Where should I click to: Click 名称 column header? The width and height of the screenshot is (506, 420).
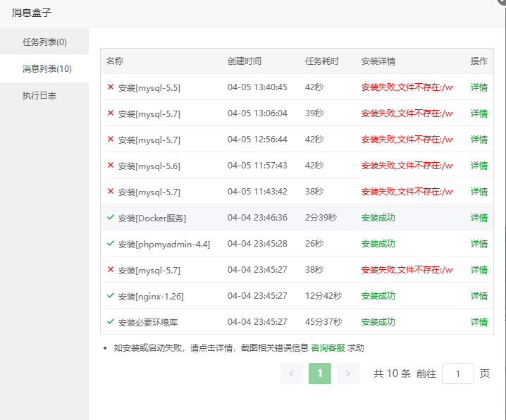click(x=115, y=61)
